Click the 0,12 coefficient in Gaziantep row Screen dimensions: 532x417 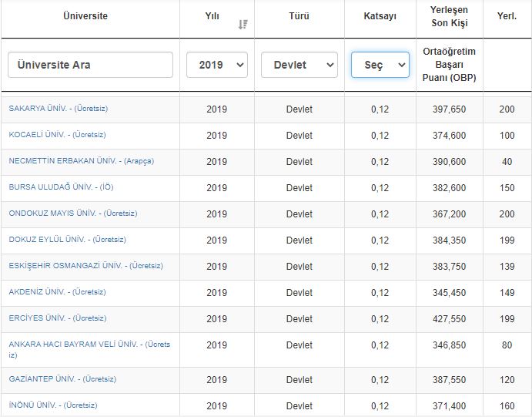tap(380, 380)
